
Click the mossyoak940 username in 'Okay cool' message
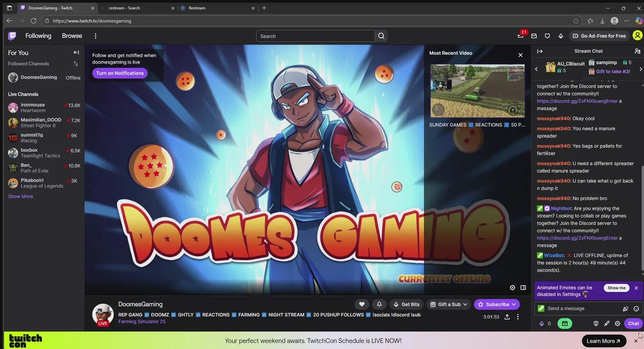point(553,118)
